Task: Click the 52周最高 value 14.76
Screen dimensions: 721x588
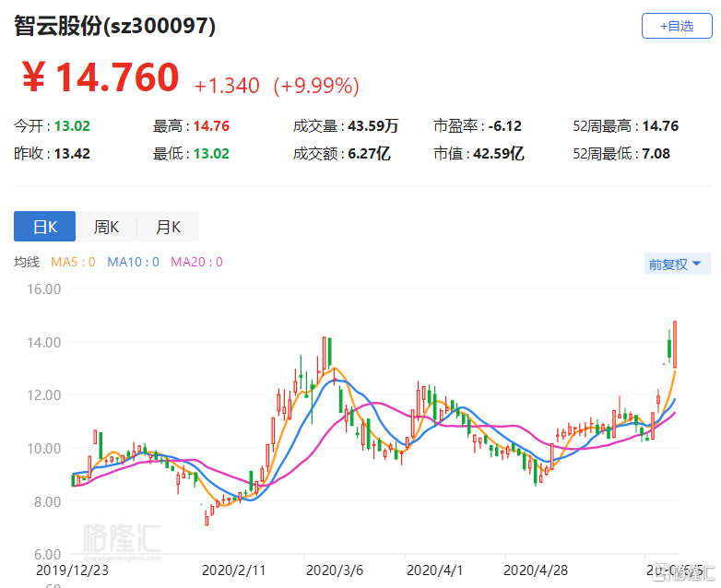Action: [x=660, y=126]
